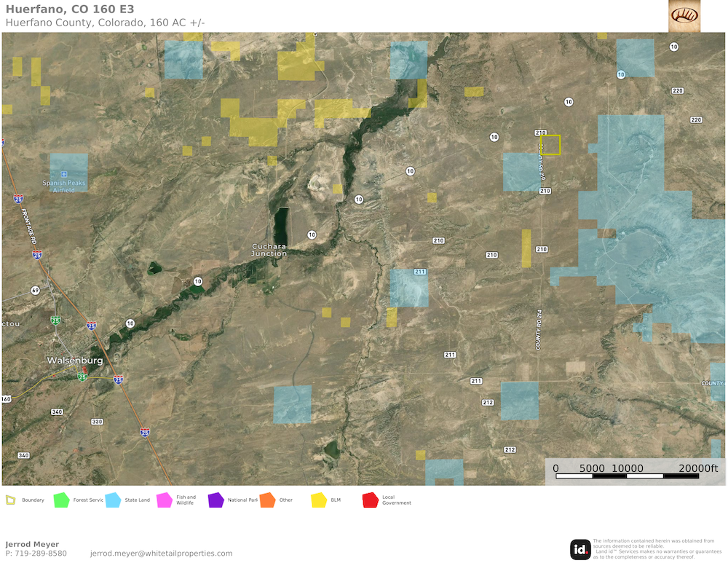Click the Cuchara Junction map label
728x563 pixels.
pos(269,250)
